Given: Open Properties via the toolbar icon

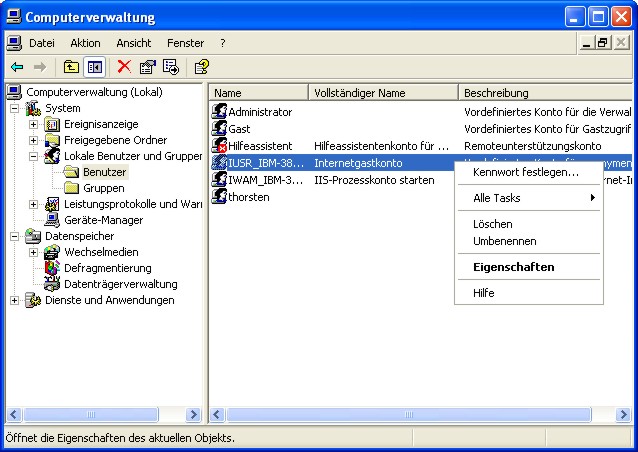Looking at the screenshot, I should tap(148, 67).
